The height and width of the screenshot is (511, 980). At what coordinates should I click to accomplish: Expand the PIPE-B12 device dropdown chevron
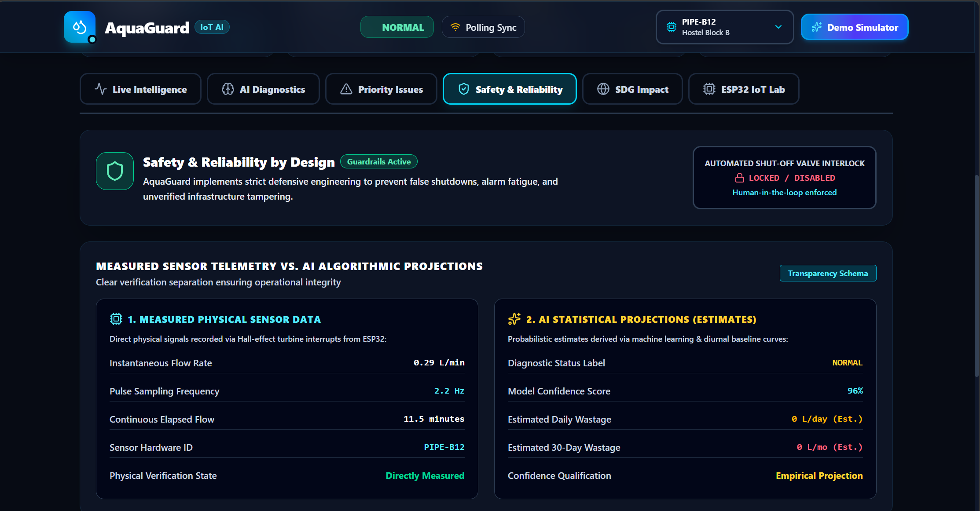778,27
